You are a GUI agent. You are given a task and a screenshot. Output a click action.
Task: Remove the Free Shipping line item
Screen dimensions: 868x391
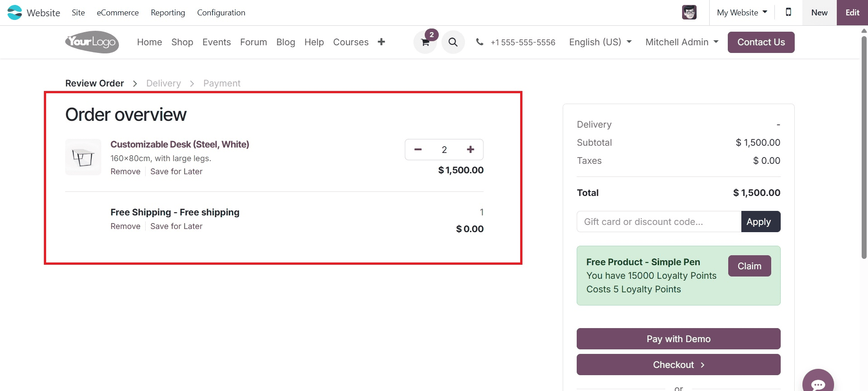(125, 226)
